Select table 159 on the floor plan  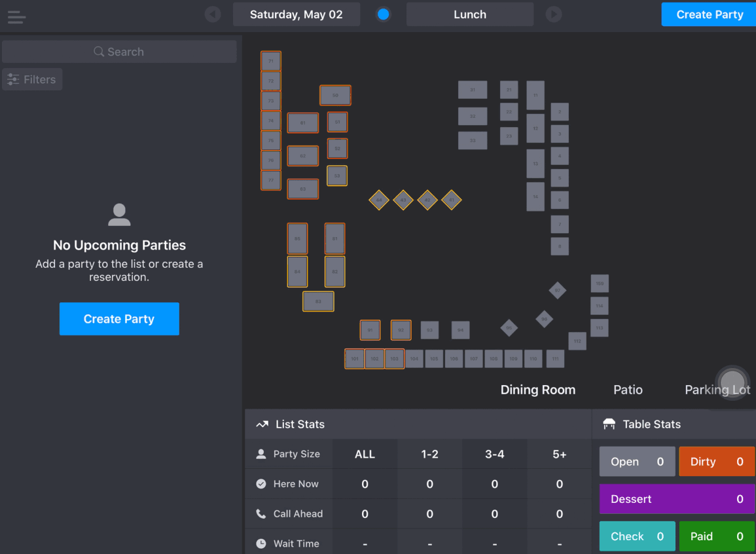[x=600, y=284]
